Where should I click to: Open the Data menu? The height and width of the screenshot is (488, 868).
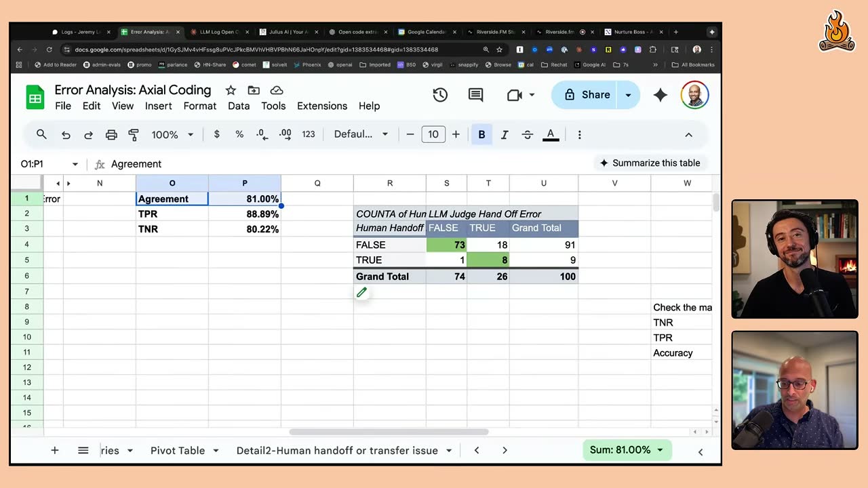tap(239, 106)
